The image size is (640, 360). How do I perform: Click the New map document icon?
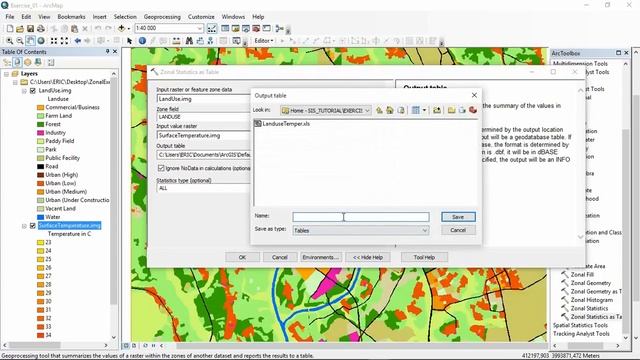tap(9, 29)
